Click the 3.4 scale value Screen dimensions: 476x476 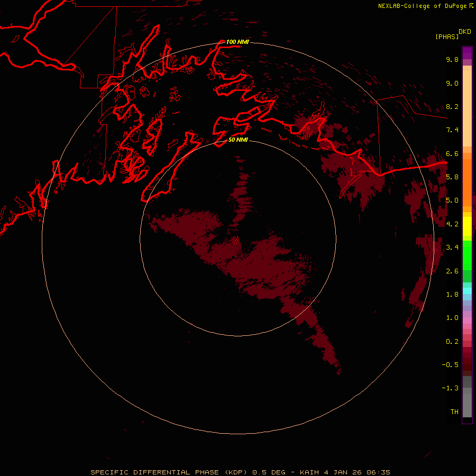click(452, 248)
